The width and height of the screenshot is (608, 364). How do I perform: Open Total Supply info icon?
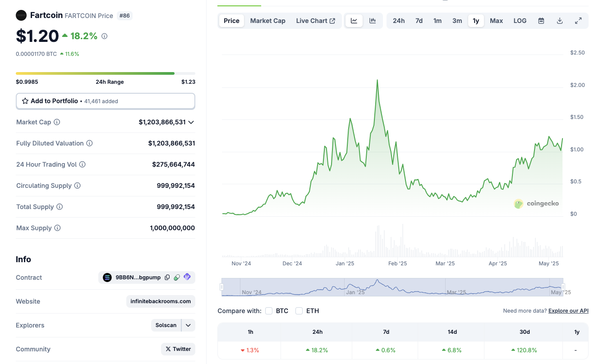[x=60, y=207]
